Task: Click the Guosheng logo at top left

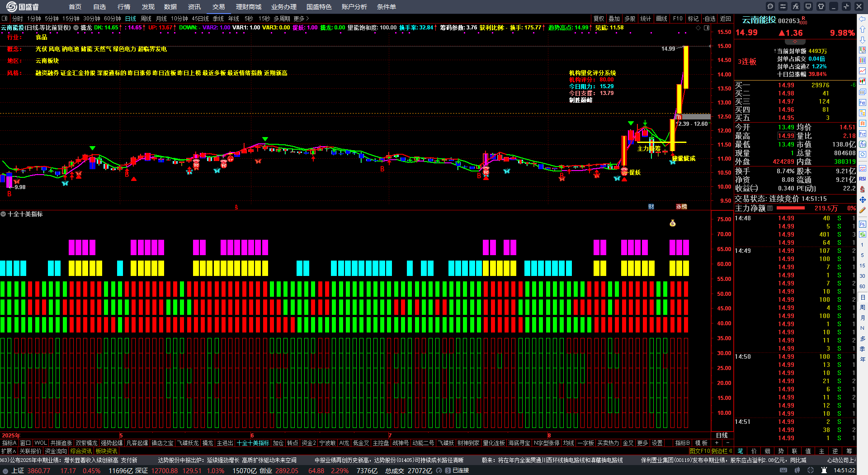Action: coord(22,7)
